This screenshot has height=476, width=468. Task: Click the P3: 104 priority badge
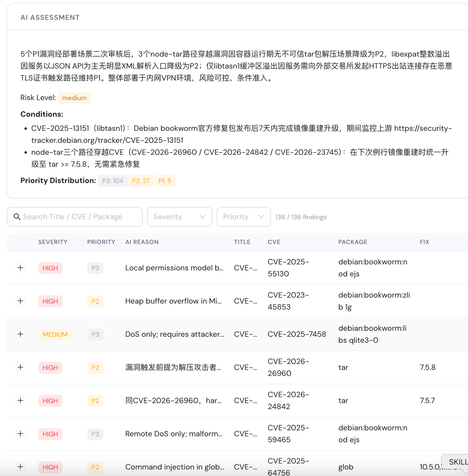point(113,181)
